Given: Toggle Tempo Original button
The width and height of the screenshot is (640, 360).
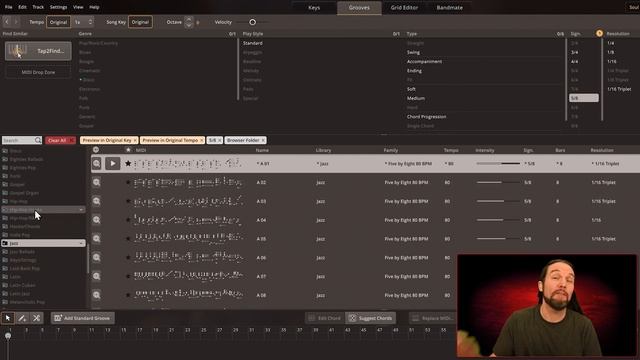Looking at the screenshot, I should tap(58, 22).
